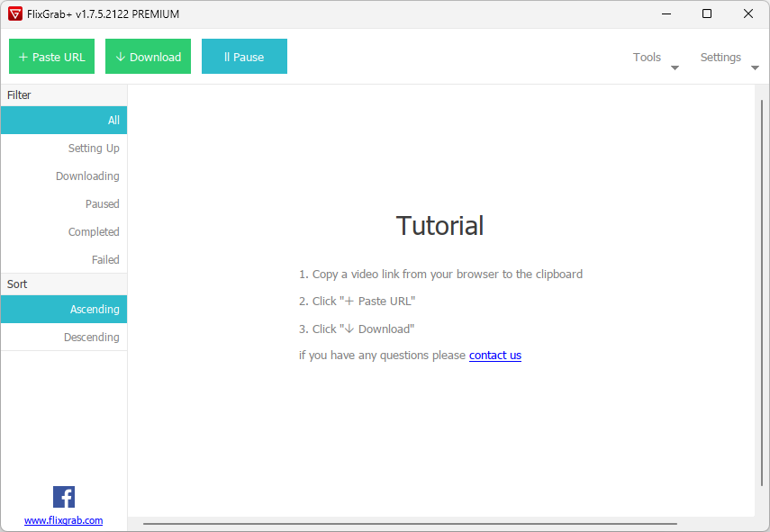Click the Tutorial heading
The image size is (770, 532).
click(440, 226)
